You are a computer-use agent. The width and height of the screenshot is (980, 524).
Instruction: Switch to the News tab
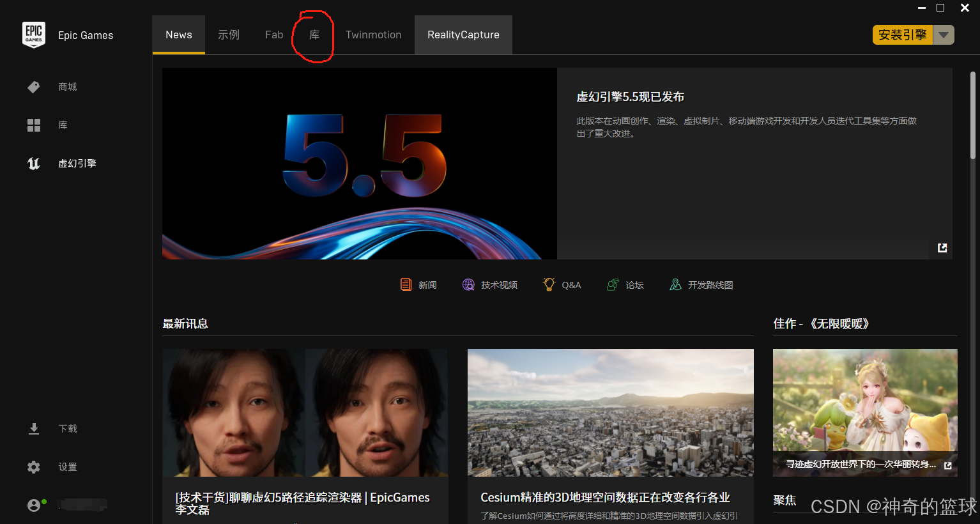point(179,35)
